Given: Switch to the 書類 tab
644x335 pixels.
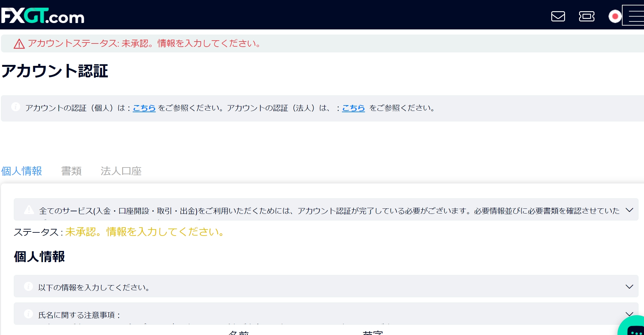Looking at the screenshot, I should point(72,171).
